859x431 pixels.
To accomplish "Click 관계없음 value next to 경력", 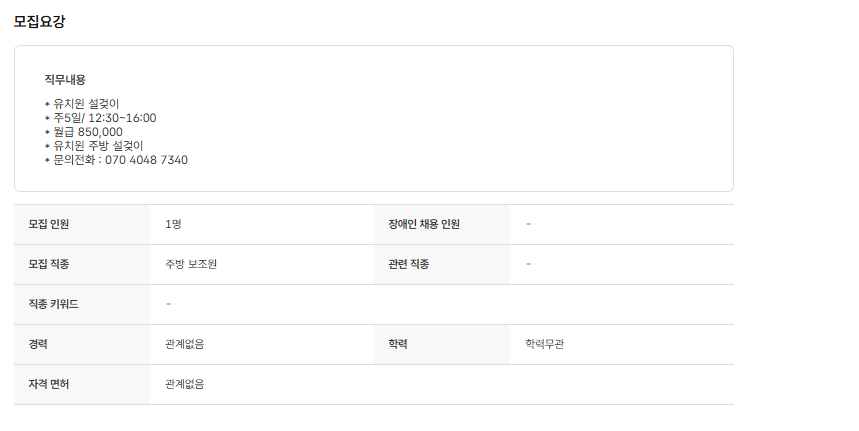I will [x=185, y=344].
